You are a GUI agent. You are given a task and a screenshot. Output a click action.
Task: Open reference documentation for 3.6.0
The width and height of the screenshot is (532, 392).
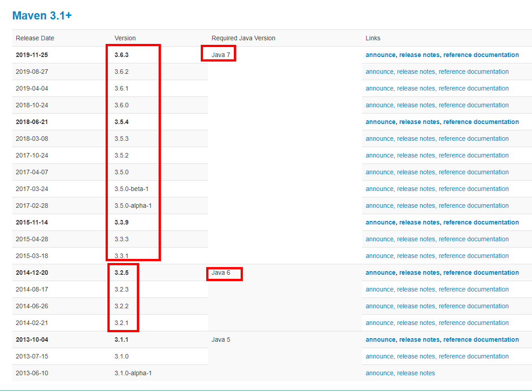(x=474, y=105)
